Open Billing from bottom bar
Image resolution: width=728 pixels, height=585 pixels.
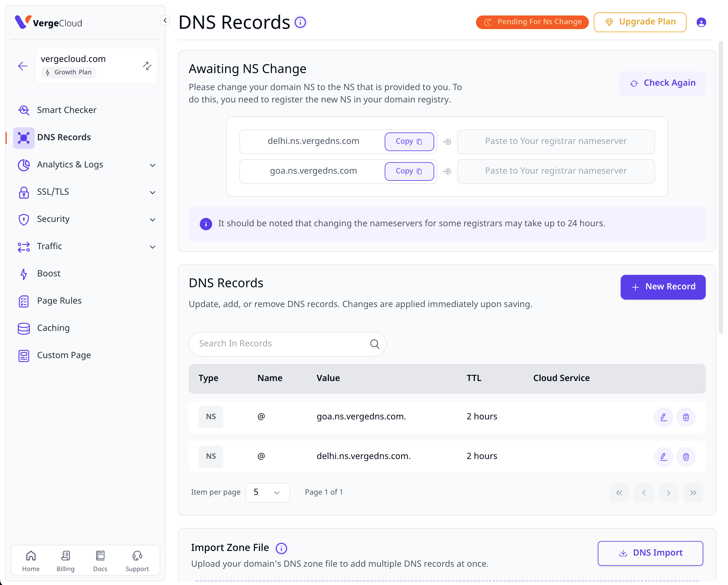pyautogui.click(x=65, y=561)
